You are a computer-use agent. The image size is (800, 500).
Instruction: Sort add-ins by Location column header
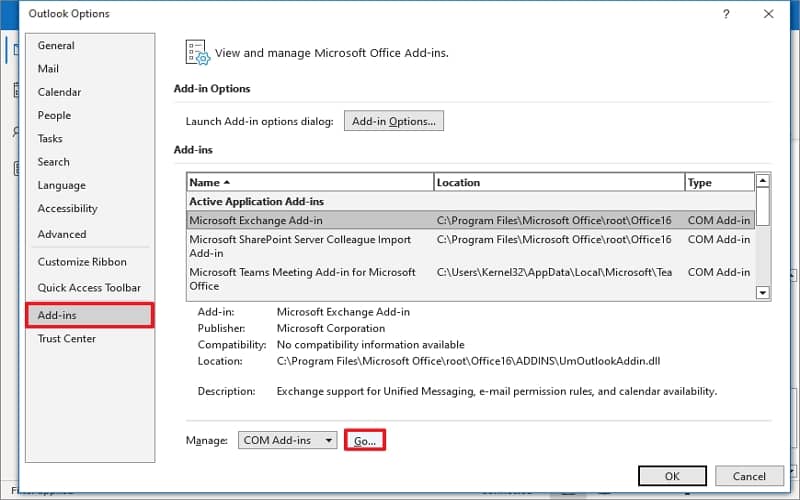tap(559, 182)
